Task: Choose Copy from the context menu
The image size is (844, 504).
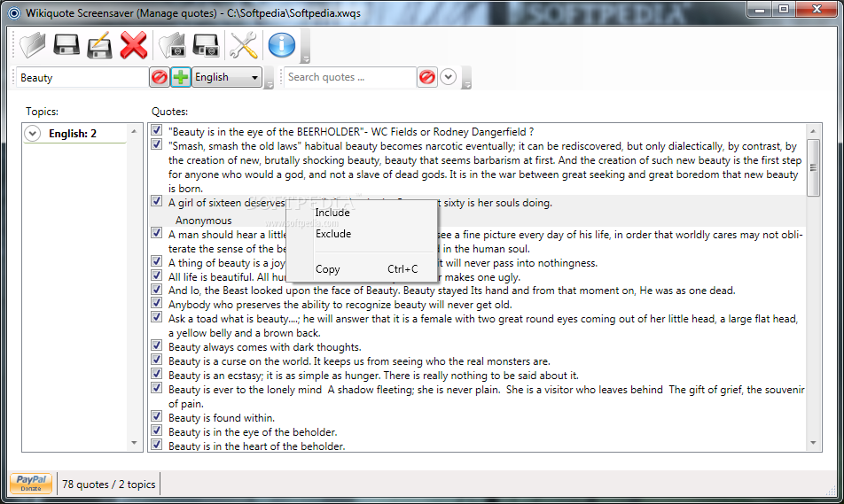Action: coord(361,269)
